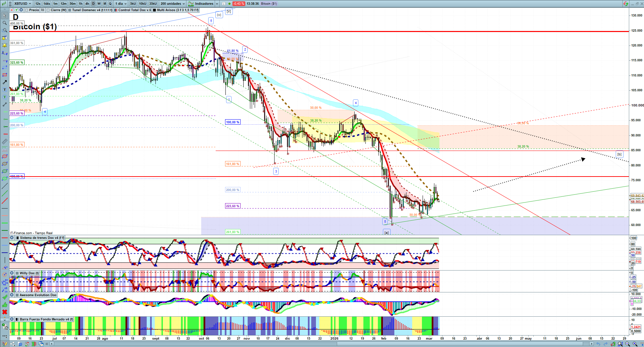
Task: Switch to the 1h timeframe
Action: tap(81, 4)
